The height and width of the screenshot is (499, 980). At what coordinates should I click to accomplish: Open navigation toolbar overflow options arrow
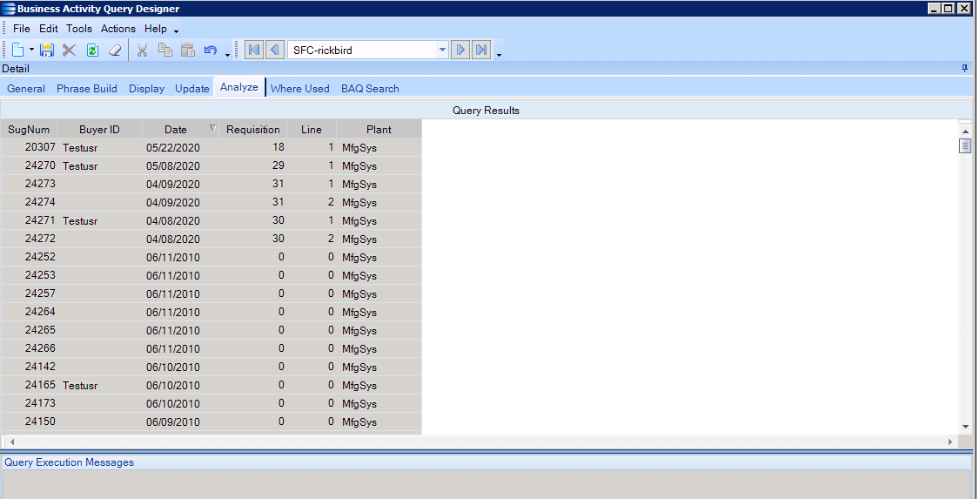pos(499,55)
